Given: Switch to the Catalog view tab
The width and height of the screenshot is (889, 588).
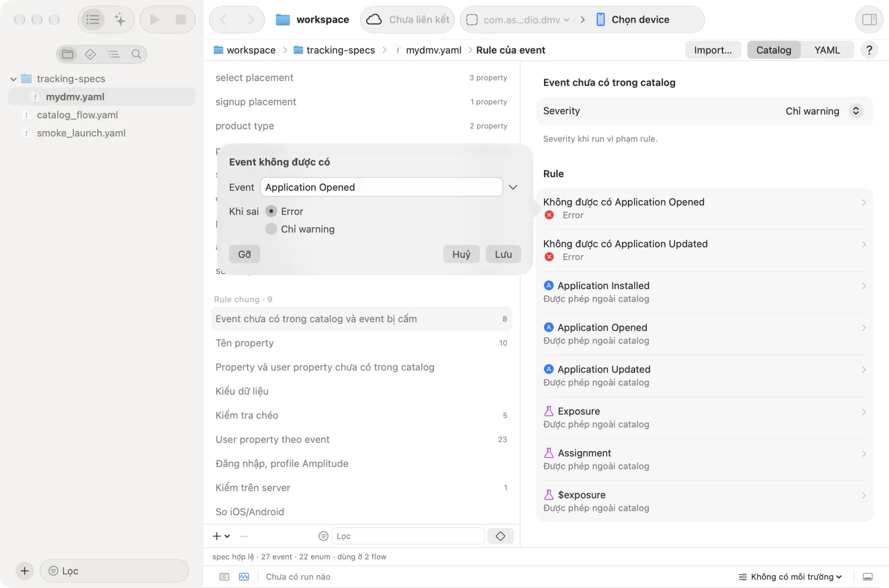Looking at the screenshot, I should (x=773, y=50).
